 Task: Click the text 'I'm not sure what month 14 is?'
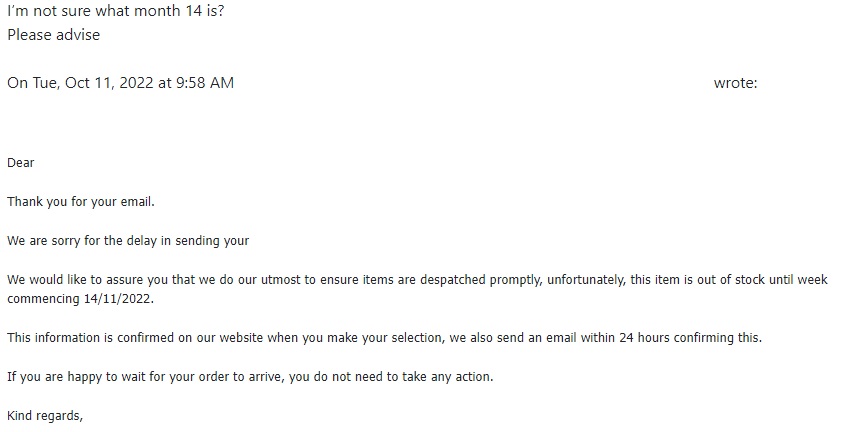[116, 11]
